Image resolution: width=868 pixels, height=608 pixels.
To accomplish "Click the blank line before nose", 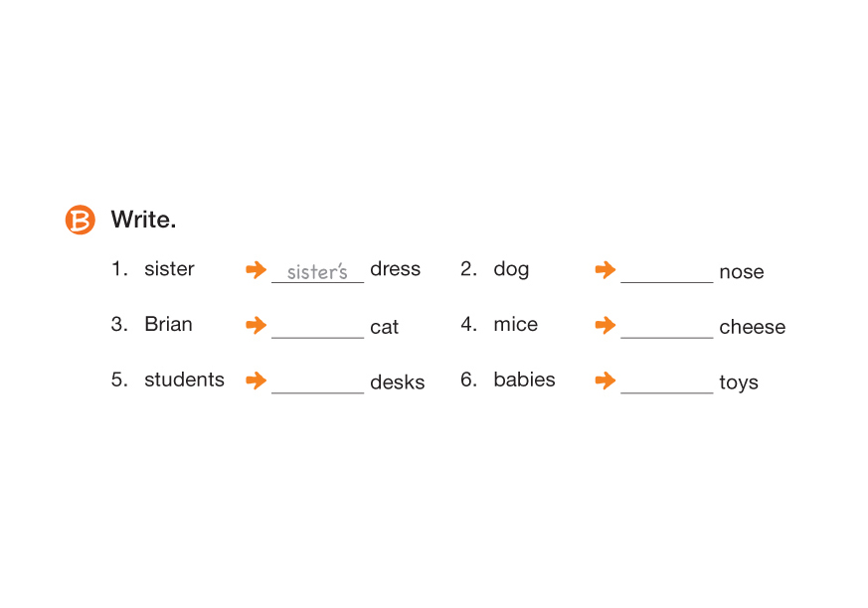I will pos(666,273).
